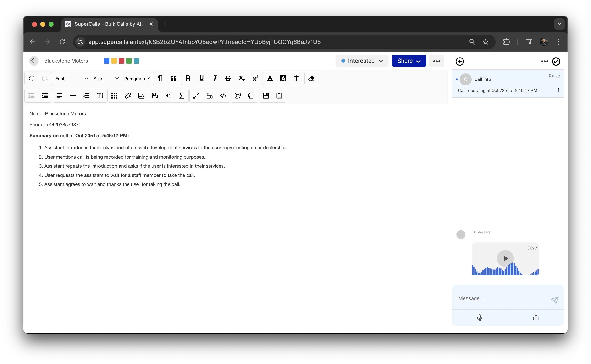Screen dimensions: 591x364
Task: Mark thread resolved with checkmark circle
Action: point(556,61)
